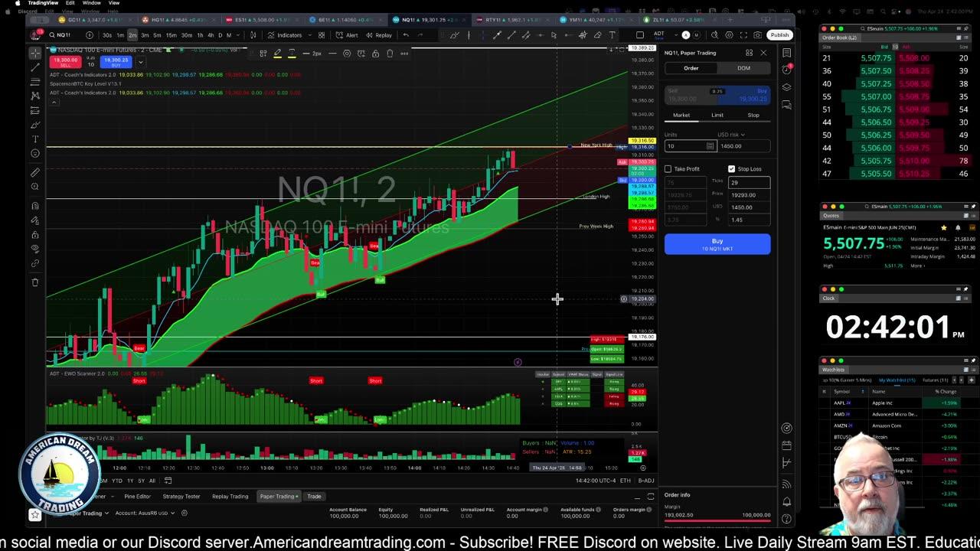
Task: Open the object tree layers icon
Action: tap(786, 86)
